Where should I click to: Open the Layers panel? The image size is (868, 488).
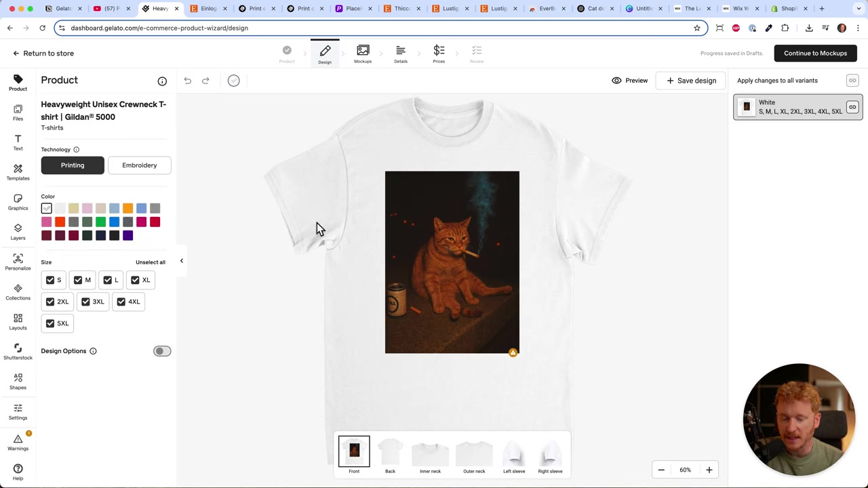pyautogui.click(x=18, y=232)
